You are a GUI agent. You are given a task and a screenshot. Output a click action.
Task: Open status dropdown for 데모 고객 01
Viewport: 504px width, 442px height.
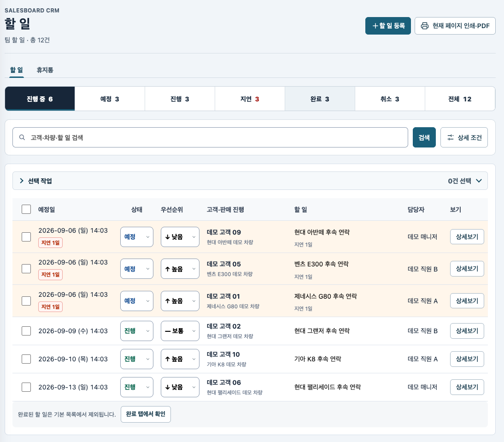pyautogui.click(x=137, y=301)
